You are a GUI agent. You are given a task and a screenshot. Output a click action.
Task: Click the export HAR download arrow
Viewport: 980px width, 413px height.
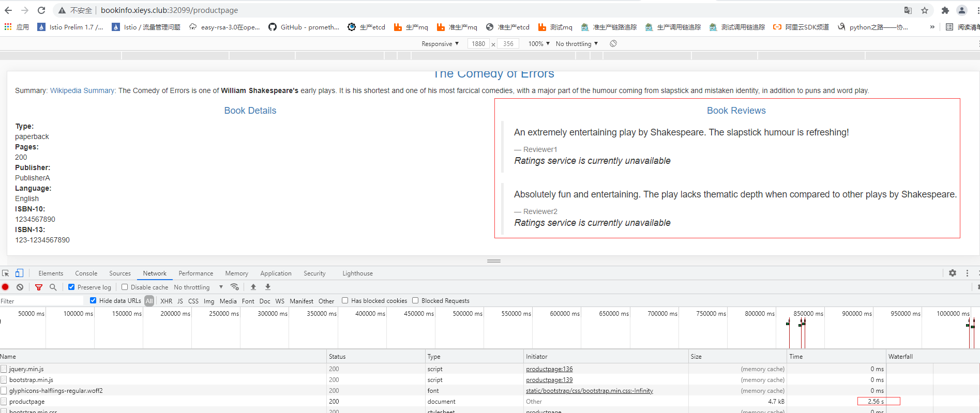click(x=268, y=287)
